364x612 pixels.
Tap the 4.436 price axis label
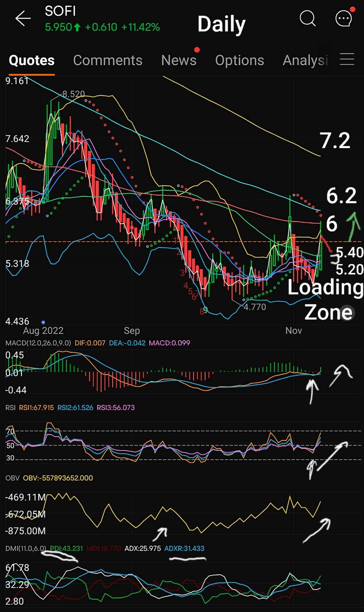click(x=17, y=321)
